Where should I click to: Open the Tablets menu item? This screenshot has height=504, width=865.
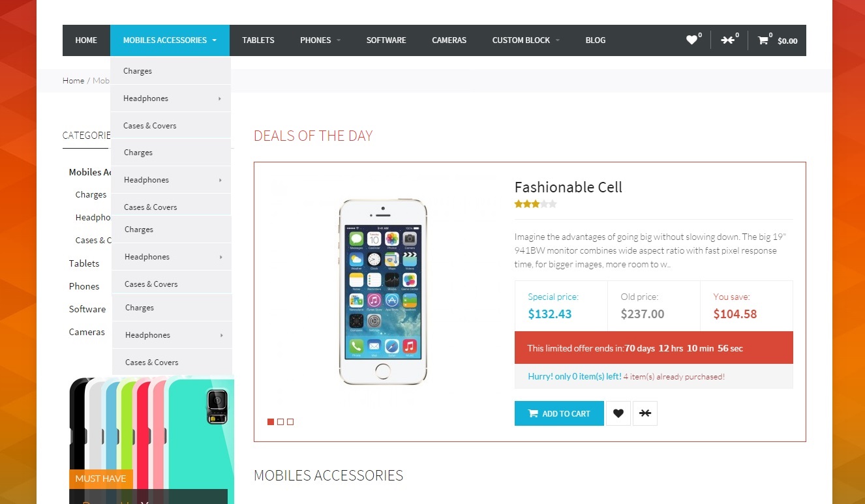coord(258,40)
